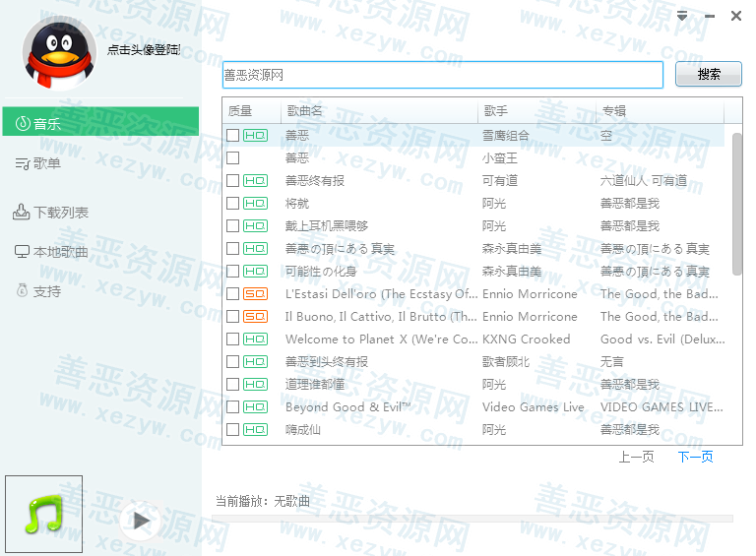756x556 pixels.
Task: Sort by 歌手 column header
Action: 496,111
